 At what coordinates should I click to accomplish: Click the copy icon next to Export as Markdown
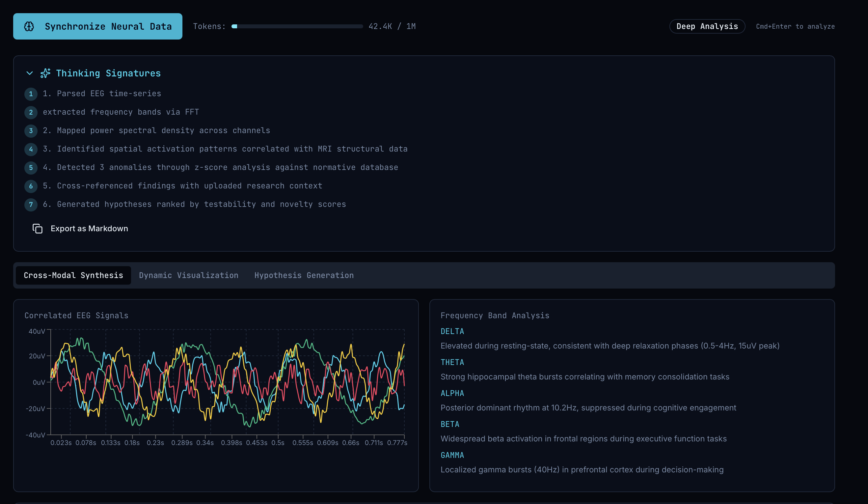pyautogui.click(x=38, y=229)
